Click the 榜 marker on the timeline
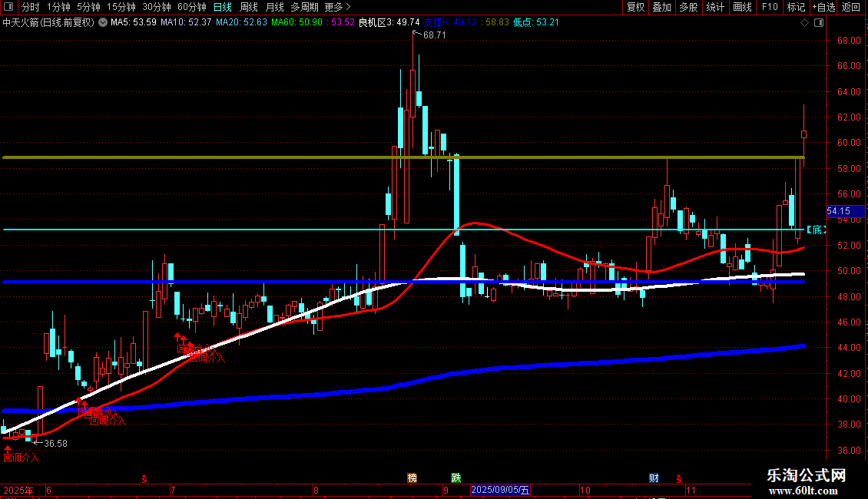This screenshot has height=499, width=868. coord(412,478)
